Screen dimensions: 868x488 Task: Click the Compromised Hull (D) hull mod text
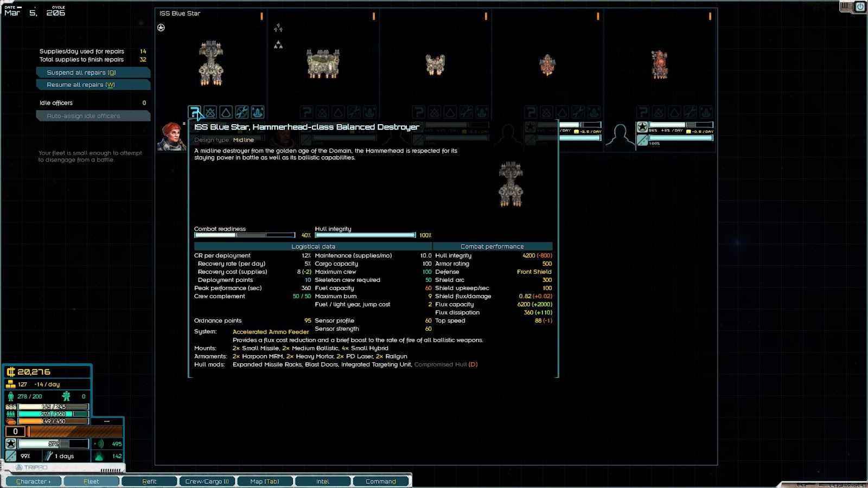click(x=446, y=364)
